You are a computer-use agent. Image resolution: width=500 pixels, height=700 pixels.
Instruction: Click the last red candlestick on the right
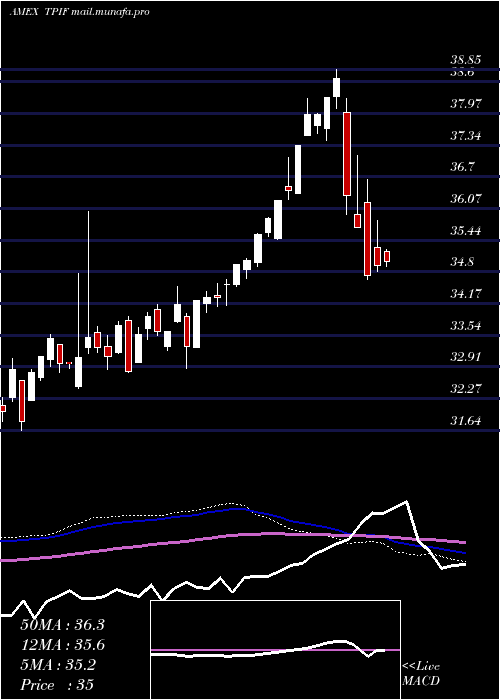(387, 256)
